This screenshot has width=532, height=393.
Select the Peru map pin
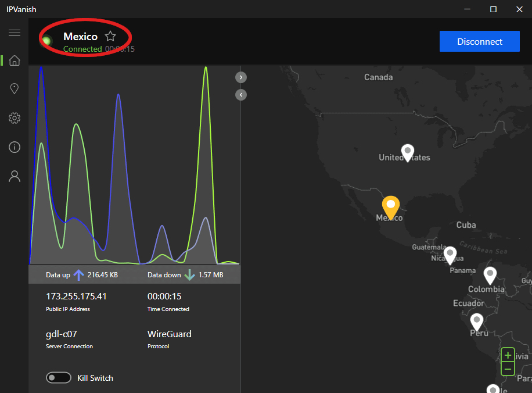click(x=477, y=322)
